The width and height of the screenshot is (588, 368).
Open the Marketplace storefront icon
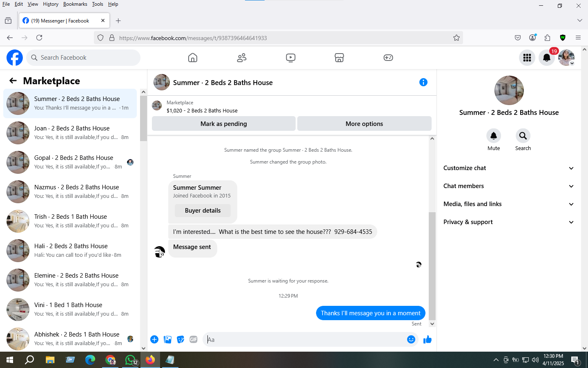point(339,58)
